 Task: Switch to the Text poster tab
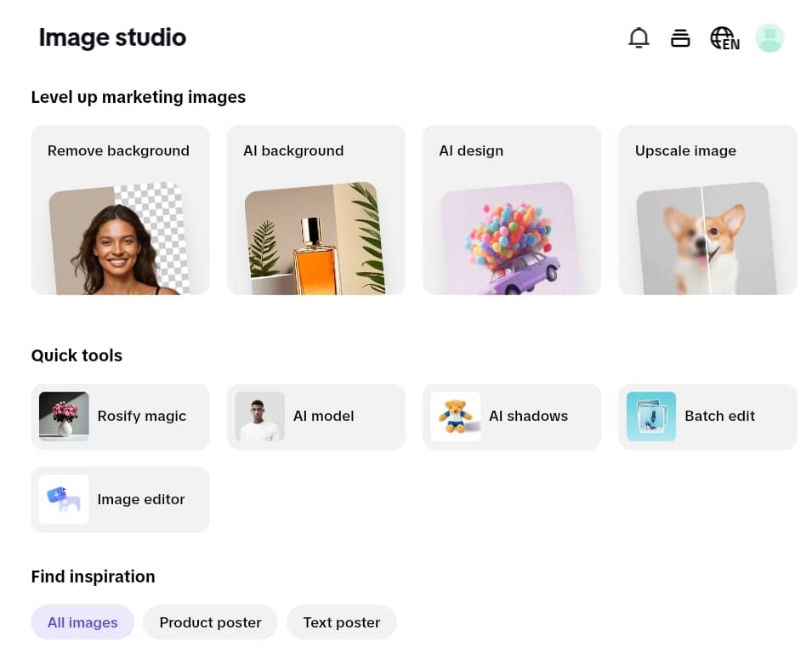tap(342, 622)
